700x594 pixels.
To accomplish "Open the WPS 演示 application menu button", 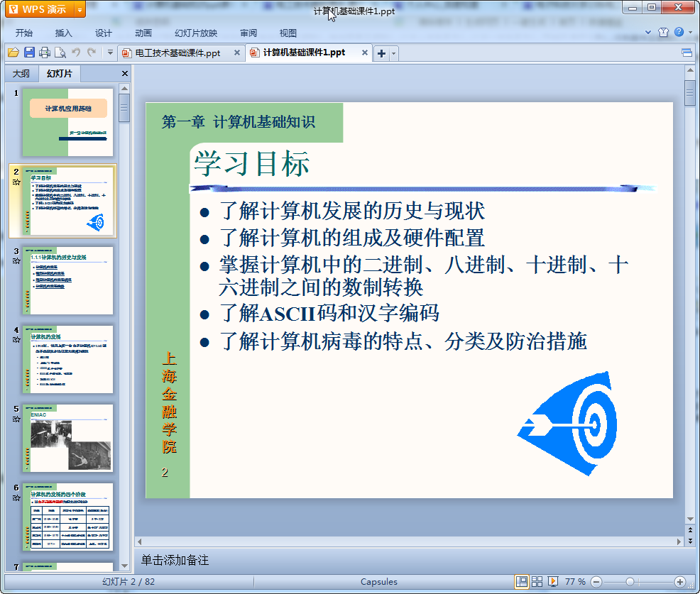I will (x=40, y=9).
